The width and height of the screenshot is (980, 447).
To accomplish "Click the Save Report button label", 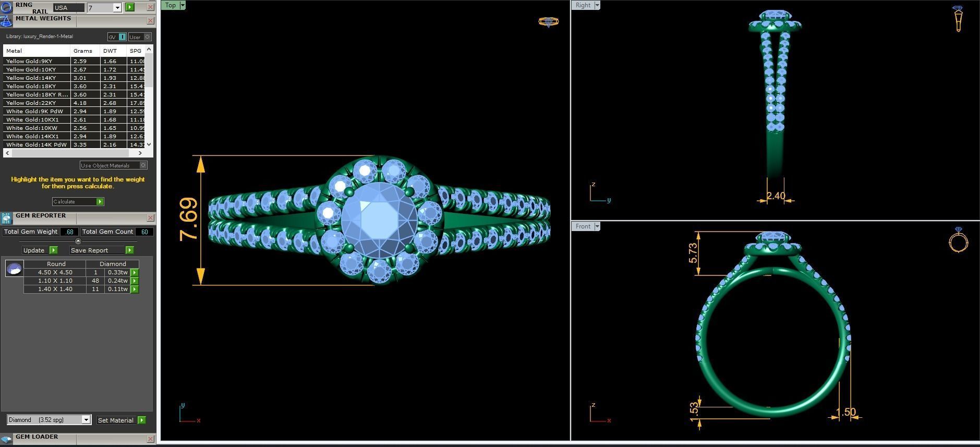I will tap(89, 250).
